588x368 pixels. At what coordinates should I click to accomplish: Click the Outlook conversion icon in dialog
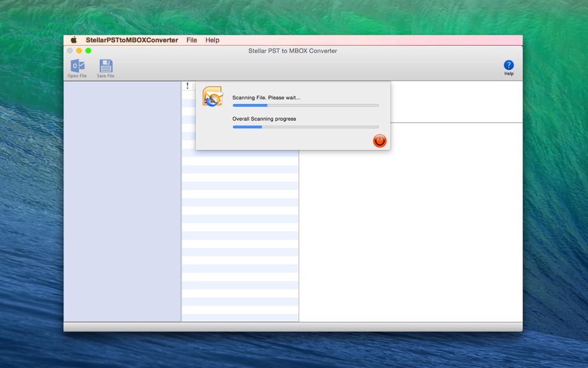213,96
